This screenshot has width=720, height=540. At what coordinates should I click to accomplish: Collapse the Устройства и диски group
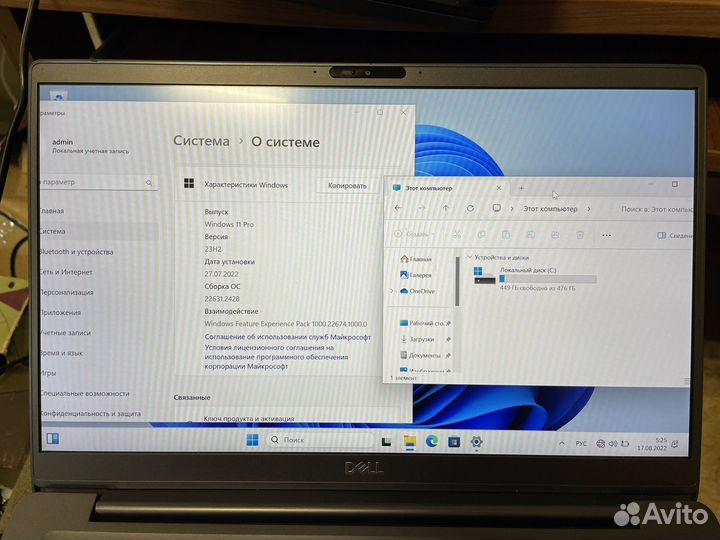pos(469,257)
